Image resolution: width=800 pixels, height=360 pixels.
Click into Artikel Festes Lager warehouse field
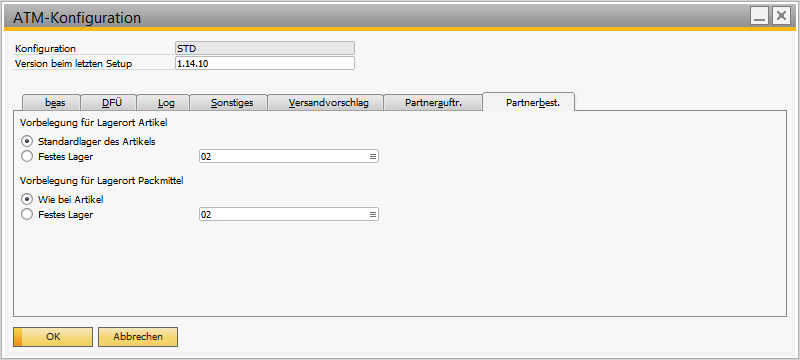[289, 157]
